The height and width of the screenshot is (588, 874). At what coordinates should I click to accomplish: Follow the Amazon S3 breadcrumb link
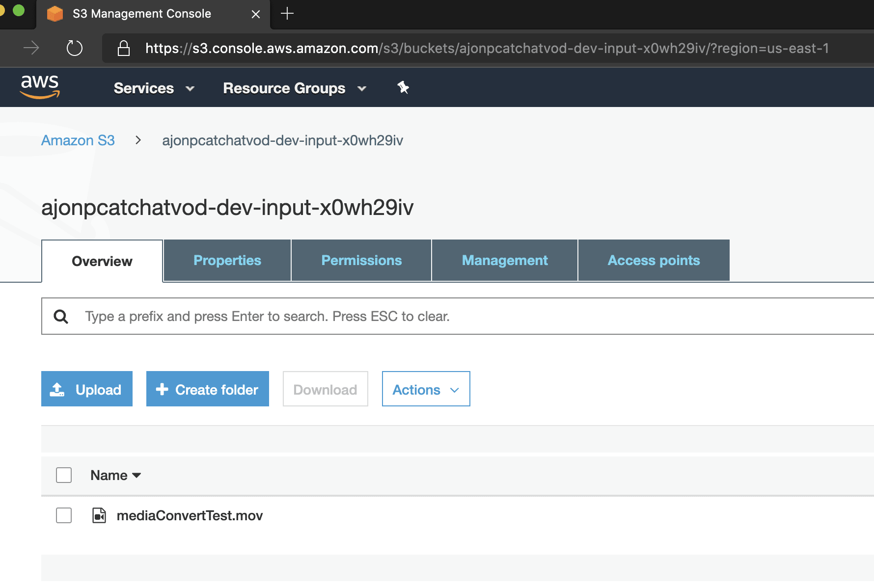(78, 140)
